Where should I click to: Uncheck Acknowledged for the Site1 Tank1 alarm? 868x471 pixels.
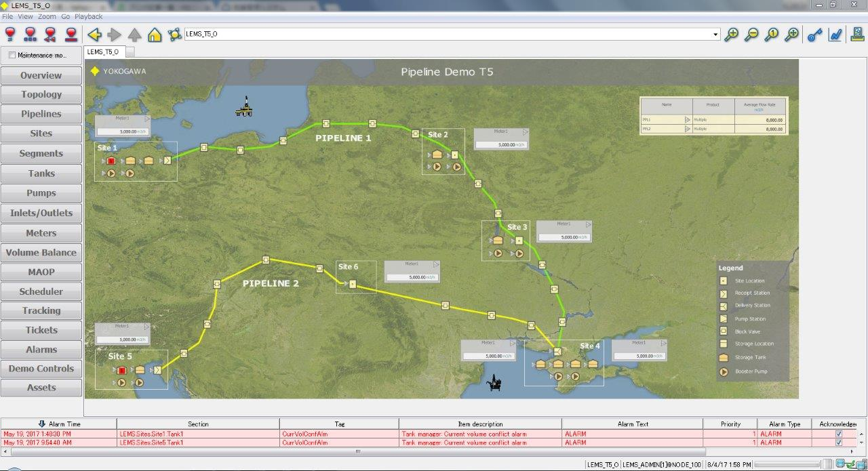(x=837, y=433)
